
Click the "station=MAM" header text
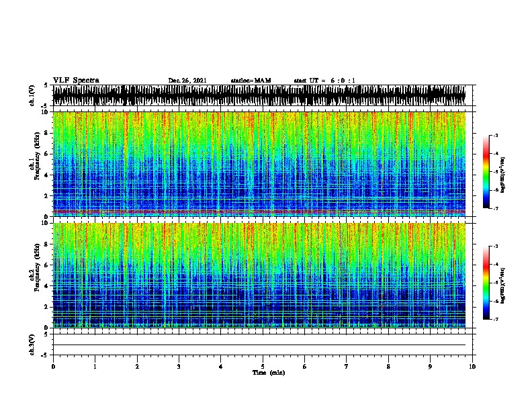point(251,81)
